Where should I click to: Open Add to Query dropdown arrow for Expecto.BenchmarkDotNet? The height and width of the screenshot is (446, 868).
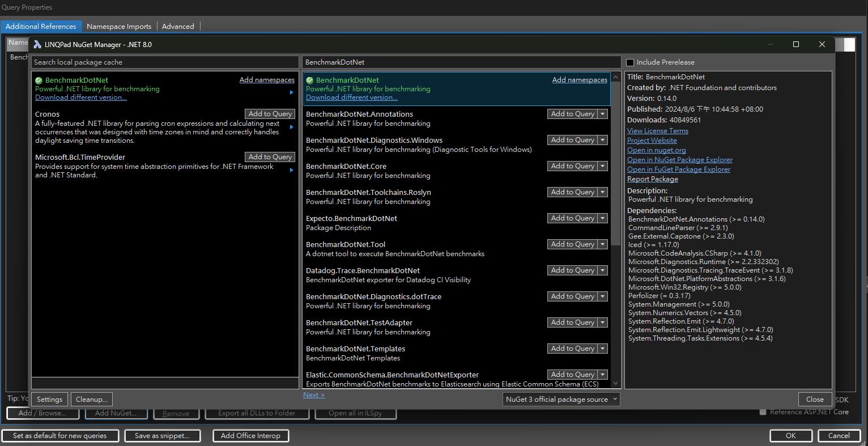[603, 218]
